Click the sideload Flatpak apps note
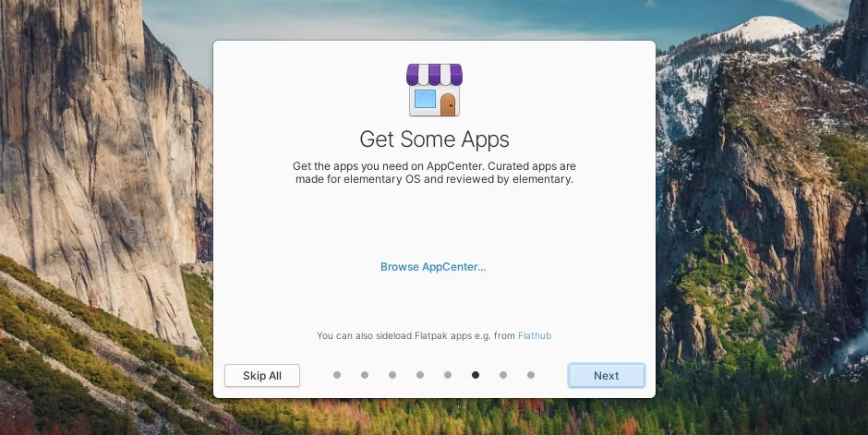Image resolution: width=868 pixels, height=435 pixels. (x=434, y=335)
